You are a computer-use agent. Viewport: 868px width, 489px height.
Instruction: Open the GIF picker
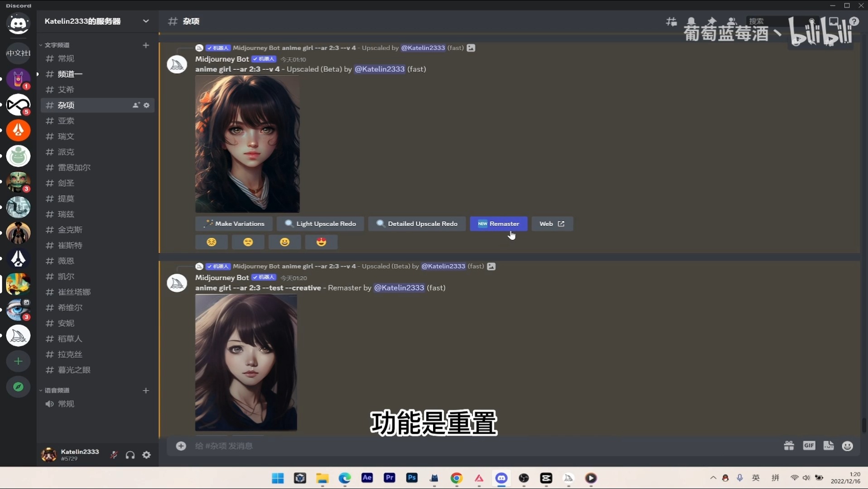click(x=809, y=446)
